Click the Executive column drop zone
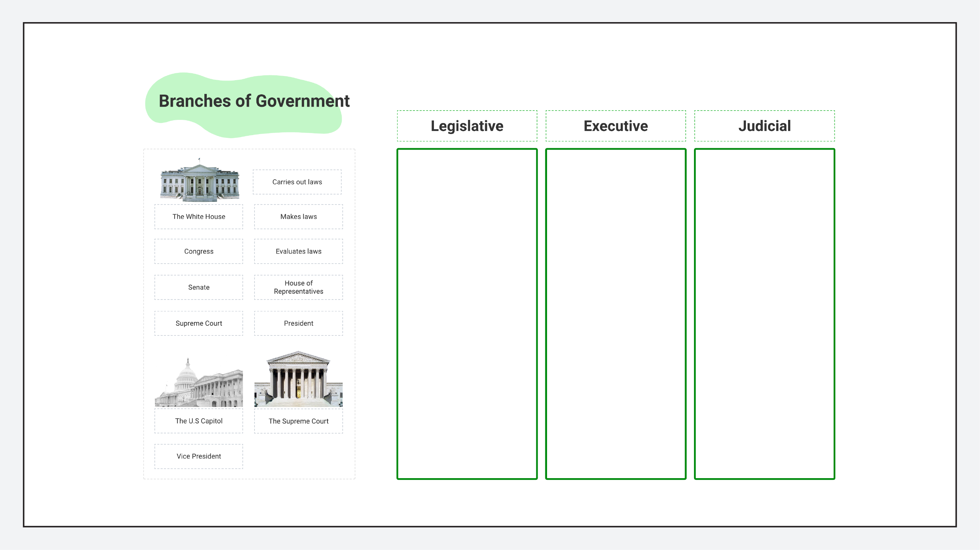The width and height of the screenshot is (980, 550). [x=615, y=313]
